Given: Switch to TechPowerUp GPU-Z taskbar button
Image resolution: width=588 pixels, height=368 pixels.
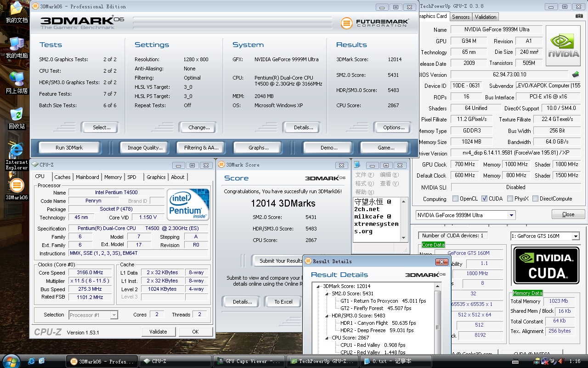Looking at the screenshot, I should (322, 361).
